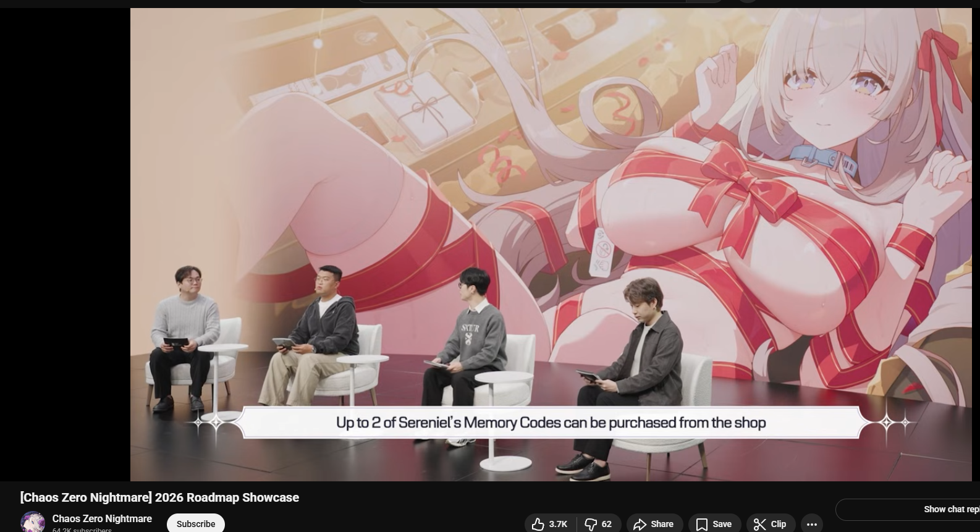Dislike the video using thumbs-down button
The width and height of the screenshot is (980, 532).
(599, 524)
